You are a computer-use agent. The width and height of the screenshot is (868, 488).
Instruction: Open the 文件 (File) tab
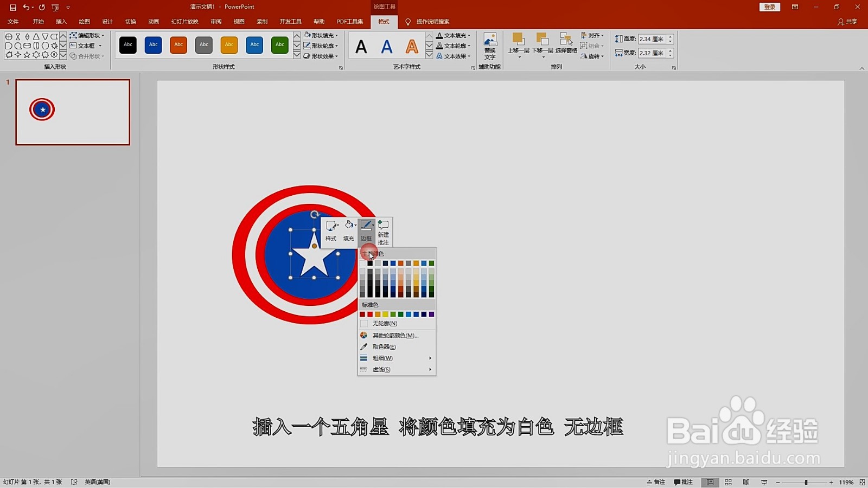(x=13, y=22)
